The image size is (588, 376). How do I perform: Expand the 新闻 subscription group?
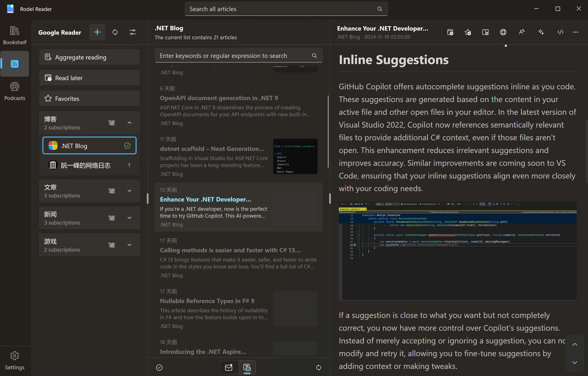coord(129,218)
